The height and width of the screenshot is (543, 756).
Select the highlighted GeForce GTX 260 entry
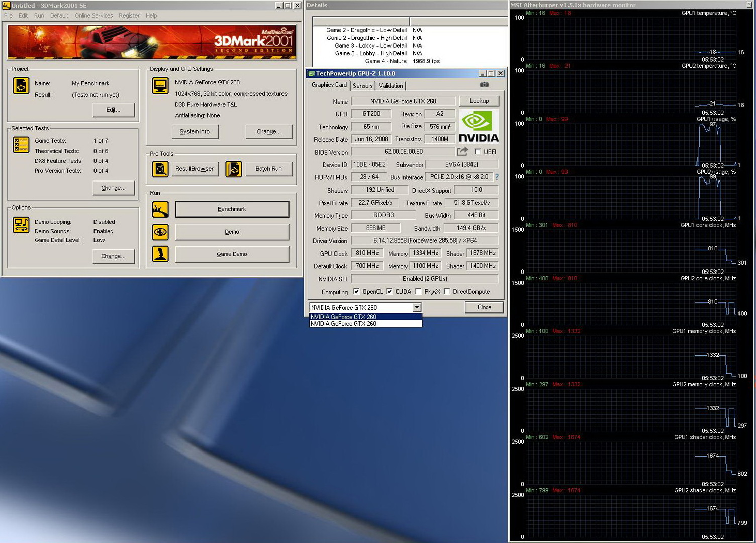(365, 317)
